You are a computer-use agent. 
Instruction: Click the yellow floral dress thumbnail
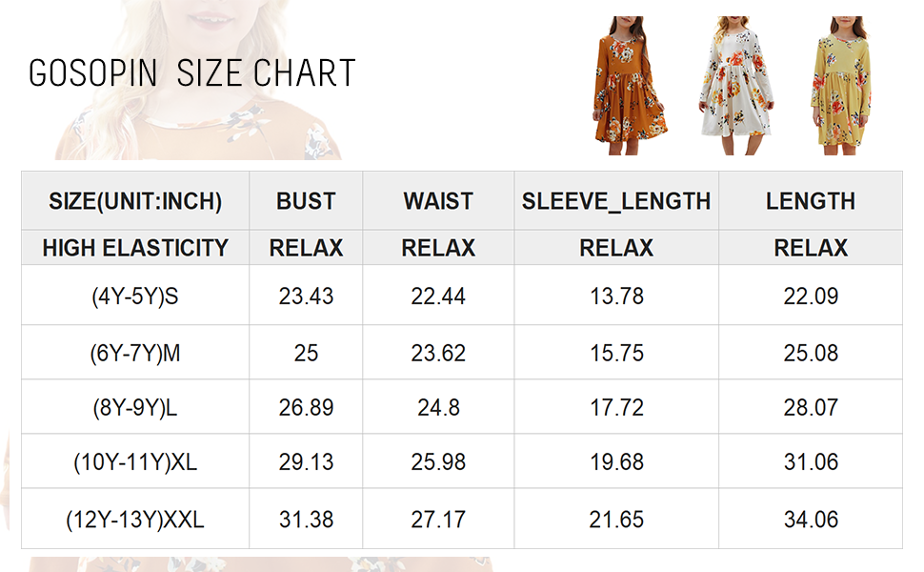click(840, 86)
